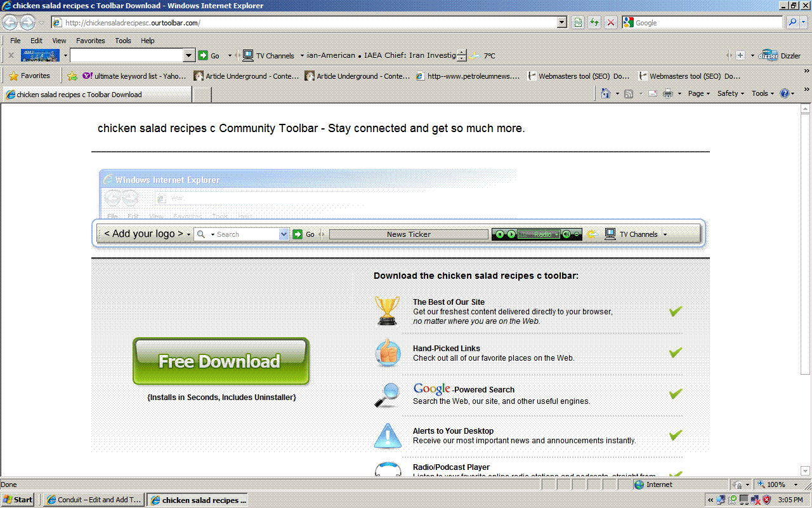The width and height of the screenshot is (812, 508).
Task: Click the Compatibility View icon beside address bar
Action: click(578, 23)
